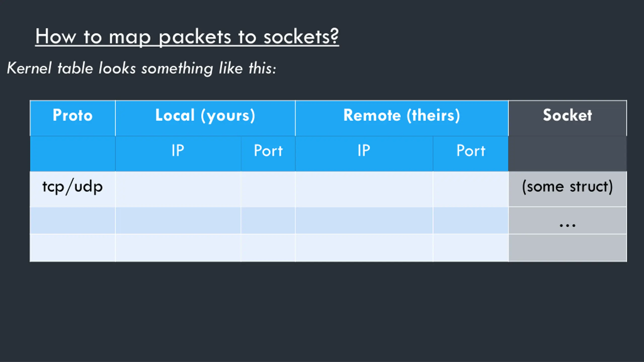Click the empty Remote IP cell in tcp/udp row
Screen dimensions: 644x362
[x=364, y=189]
